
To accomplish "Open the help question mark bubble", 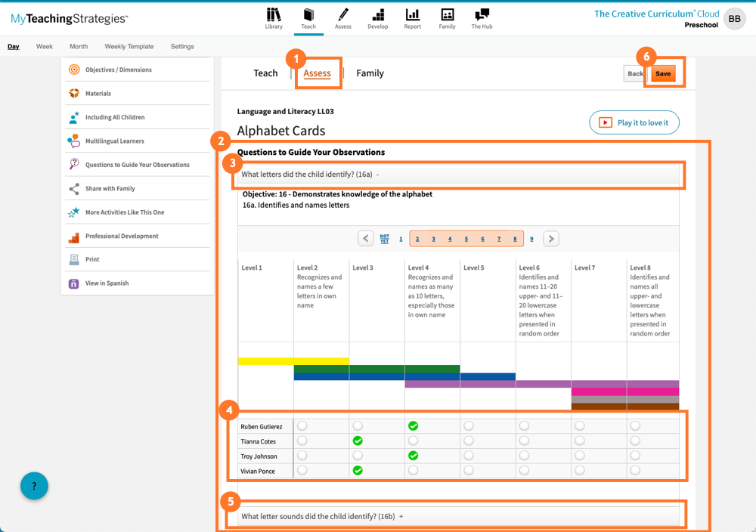I will coord(33,486).
